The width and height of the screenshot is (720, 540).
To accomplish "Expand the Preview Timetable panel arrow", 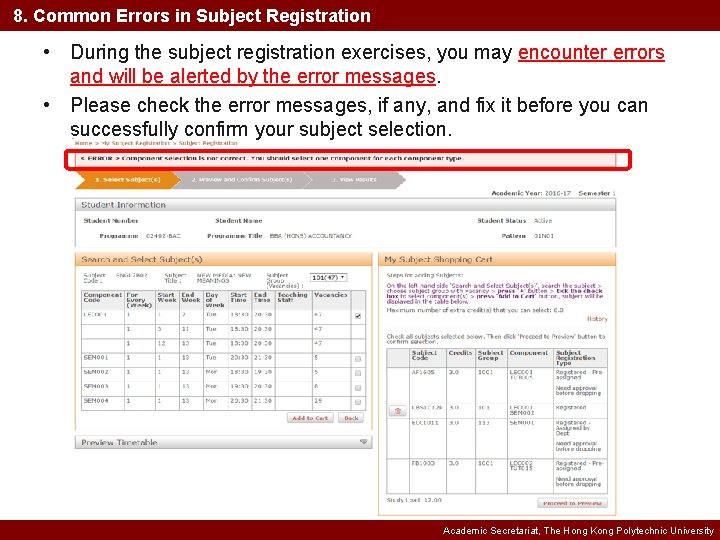I will click(363, 442).
